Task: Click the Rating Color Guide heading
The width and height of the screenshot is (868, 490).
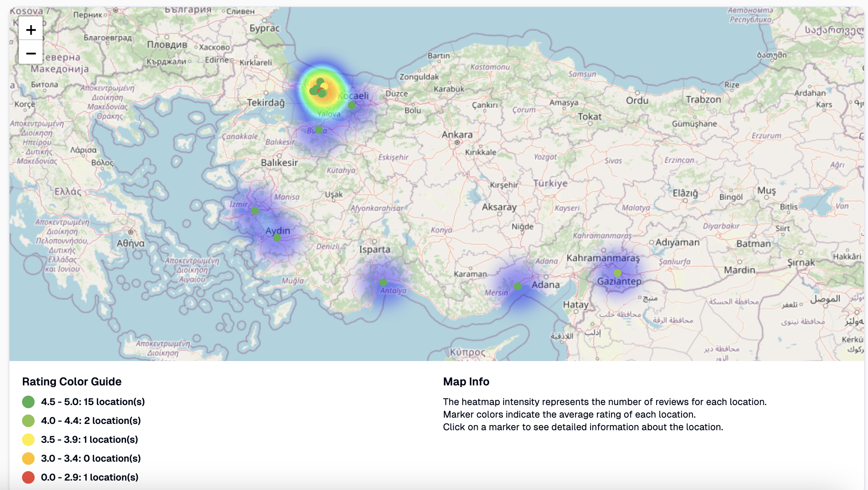Action: coord(72,381)
